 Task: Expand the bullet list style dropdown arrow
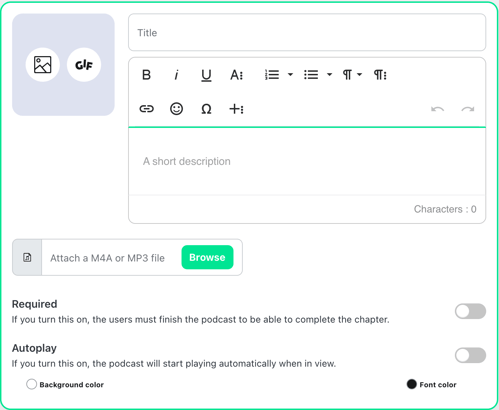(x=329, y=74)
